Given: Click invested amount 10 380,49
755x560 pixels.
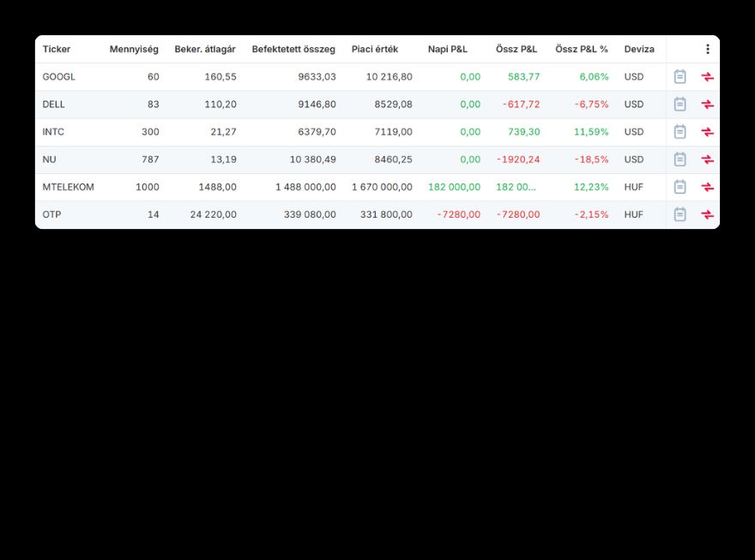Looking at the screenshot, I should click(x=312, y=160).
